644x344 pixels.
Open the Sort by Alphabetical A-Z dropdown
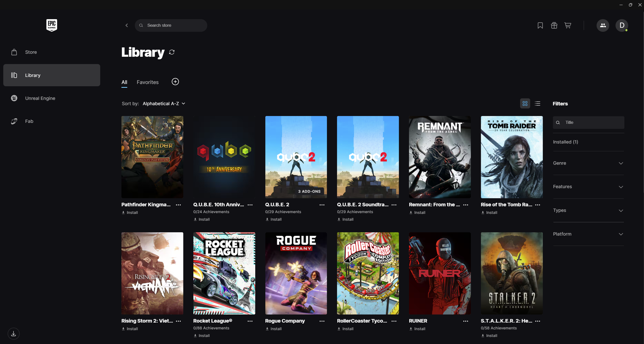164,104
